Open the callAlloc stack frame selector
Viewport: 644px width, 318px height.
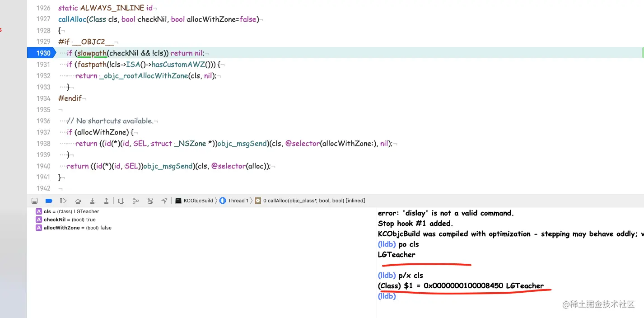310,201
